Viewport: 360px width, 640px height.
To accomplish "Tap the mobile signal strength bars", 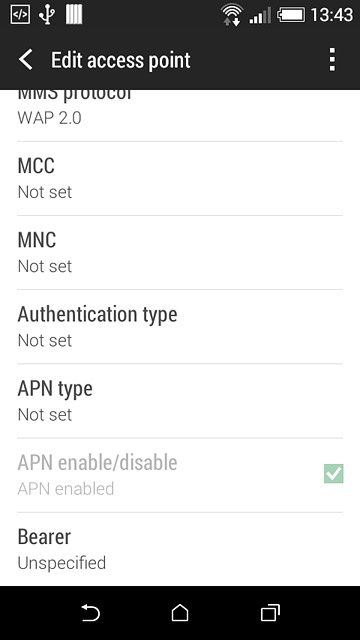I will 260,16.
